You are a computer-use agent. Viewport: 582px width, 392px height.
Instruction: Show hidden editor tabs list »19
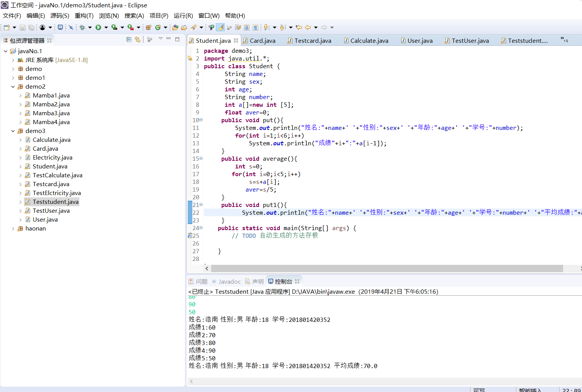pyautogui.click(x=564, y=40)
